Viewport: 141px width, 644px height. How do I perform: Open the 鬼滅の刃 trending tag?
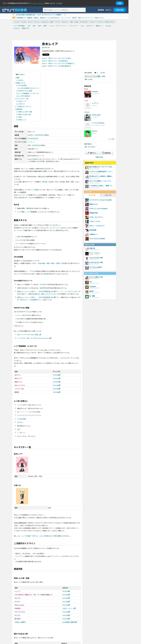[30, 18]
